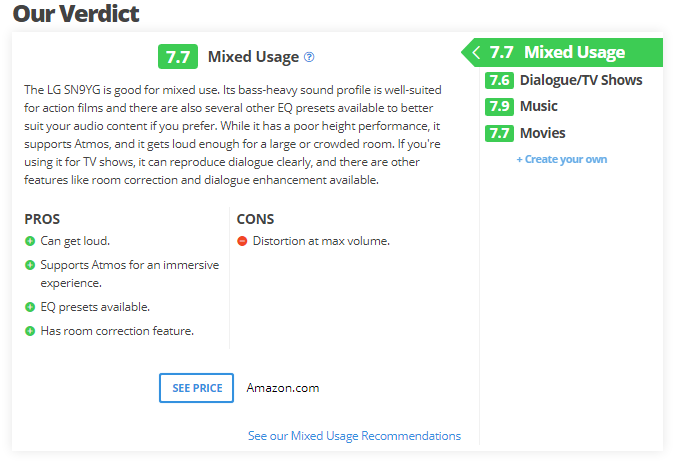
Task: Switch to Dialogue/TV Shows usage
Action: pos(581,81)
